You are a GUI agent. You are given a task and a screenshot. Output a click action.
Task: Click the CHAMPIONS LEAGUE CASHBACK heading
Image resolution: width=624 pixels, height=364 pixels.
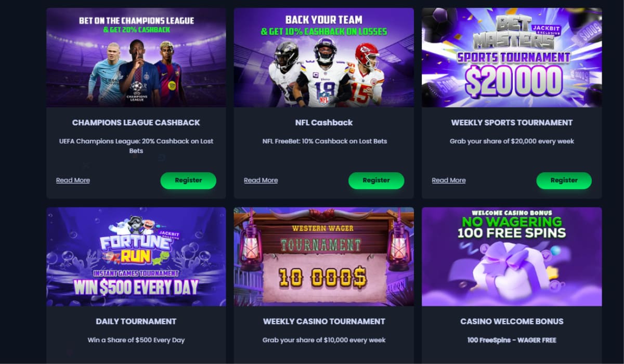[136, 123]
